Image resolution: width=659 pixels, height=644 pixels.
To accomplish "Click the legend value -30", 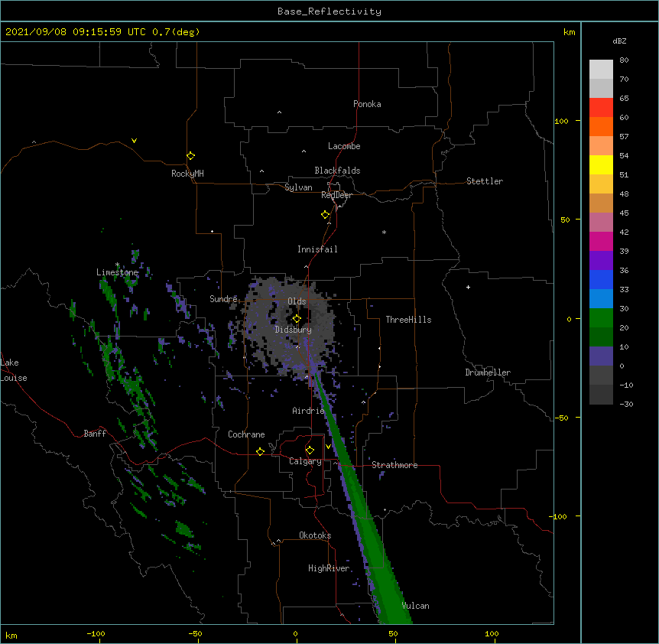I will pos(626,404).
